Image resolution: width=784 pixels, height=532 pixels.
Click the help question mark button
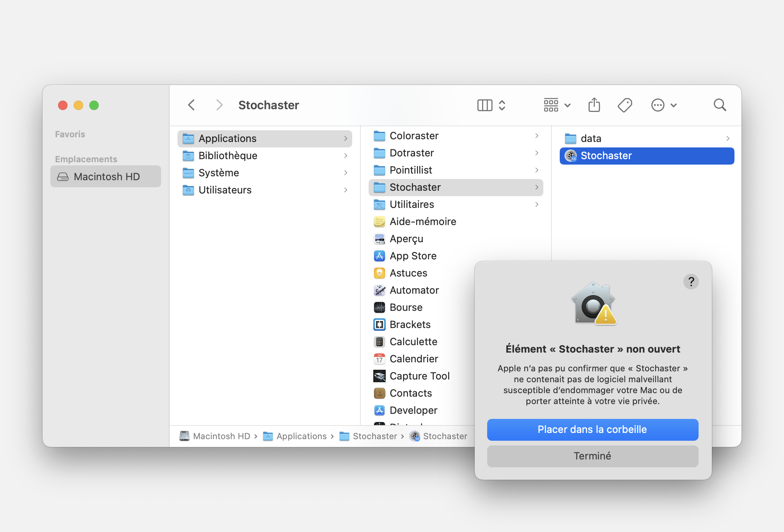[x=691, y=282]
